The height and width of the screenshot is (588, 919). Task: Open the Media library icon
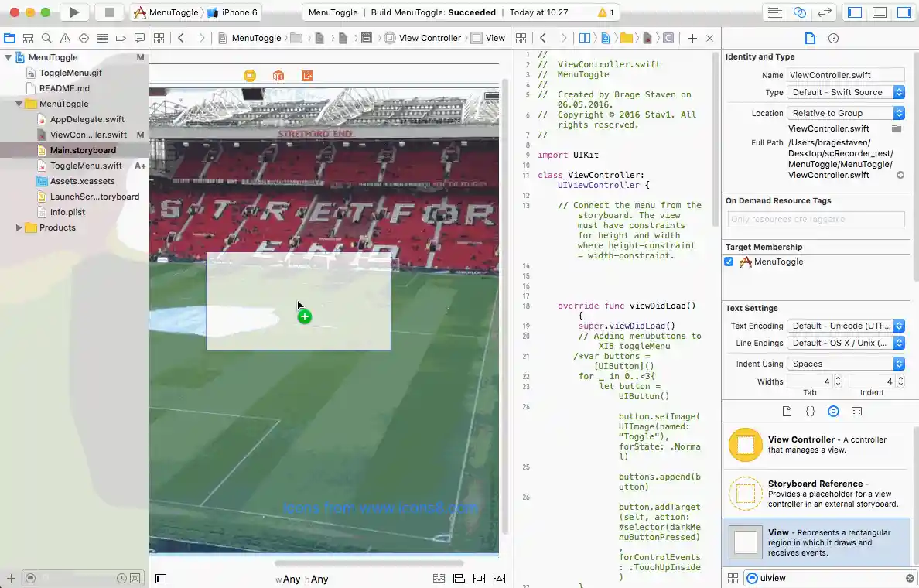(x=856, y=412)
